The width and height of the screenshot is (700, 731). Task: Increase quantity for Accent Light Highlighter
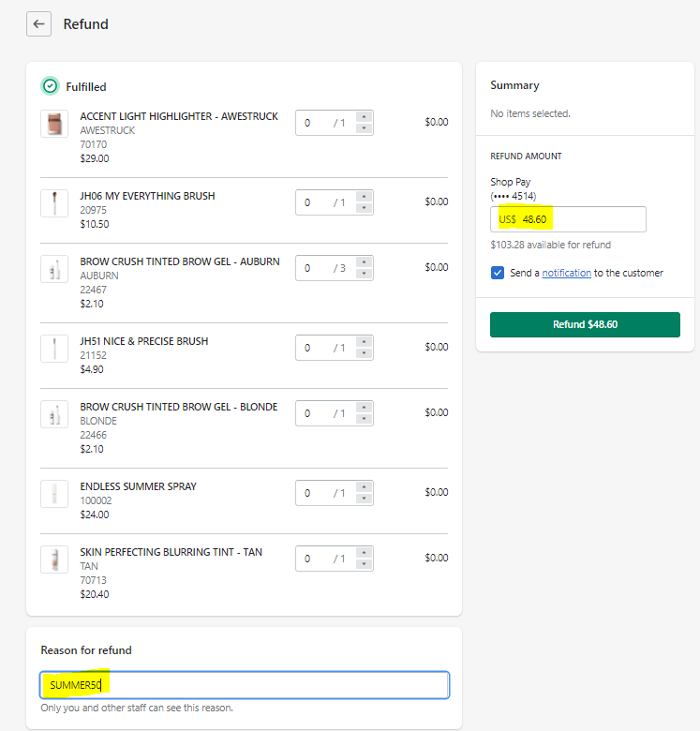point(364,117)
